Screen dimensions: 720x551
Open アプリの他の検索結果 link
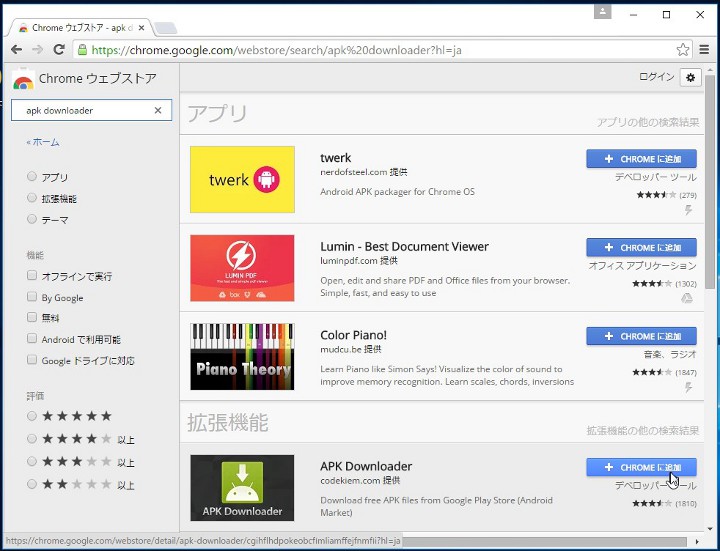click(x=647, y=122)
